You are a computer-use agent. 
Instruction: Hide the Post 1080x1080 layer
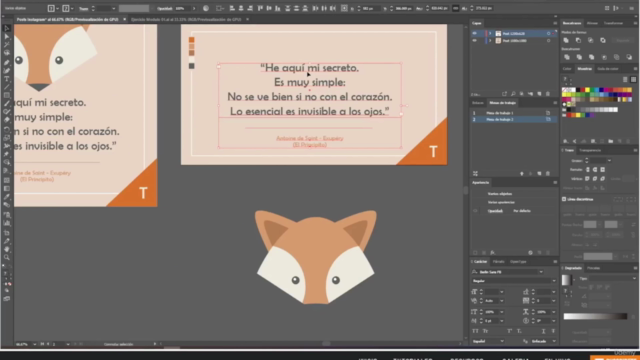tap(474, 41)
